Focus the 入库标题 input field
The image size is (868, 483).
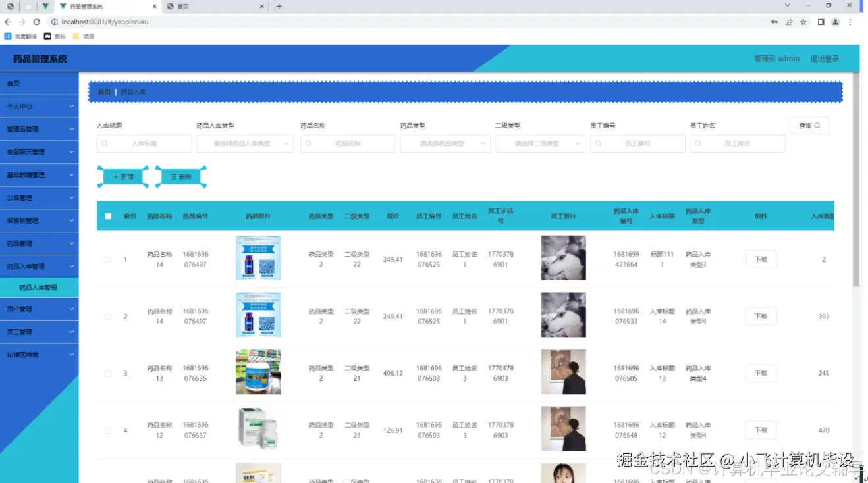coord(144,143)
